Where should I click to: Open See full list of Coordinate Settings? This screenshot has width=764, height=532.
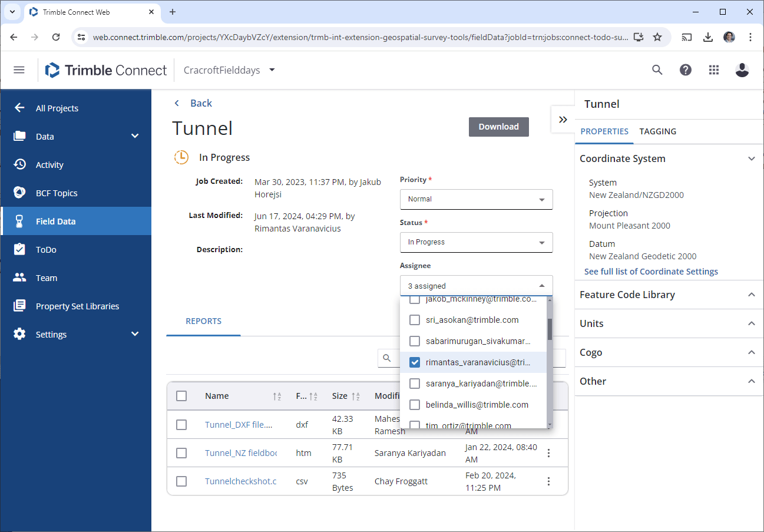pyautogui.click(x=651, y=272)
